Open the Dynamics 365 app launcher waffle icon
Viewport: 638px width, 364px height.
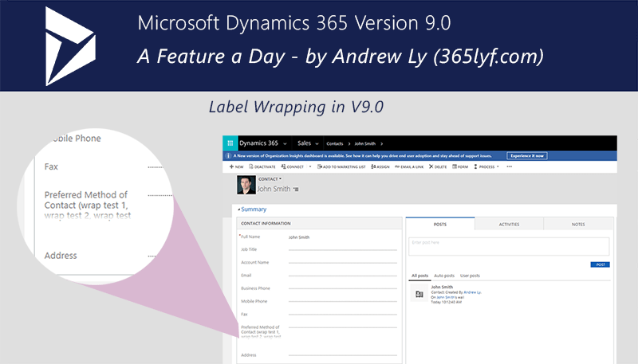[230, 143]
